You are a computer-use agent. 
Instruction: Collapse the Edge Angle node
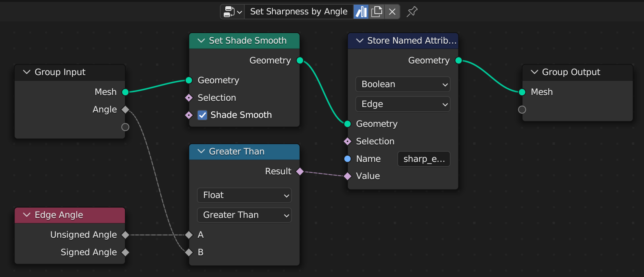tap(26, 215)
